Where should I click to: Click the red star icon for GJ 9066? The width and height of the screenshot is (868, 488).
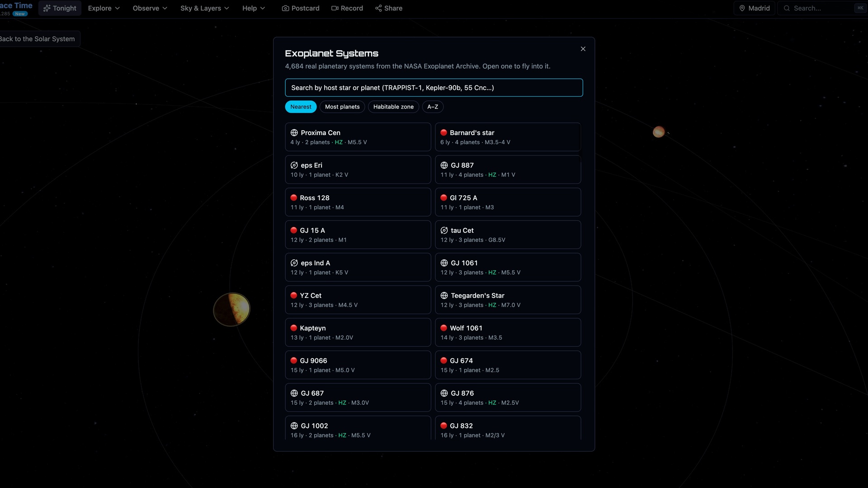(294, 360)
